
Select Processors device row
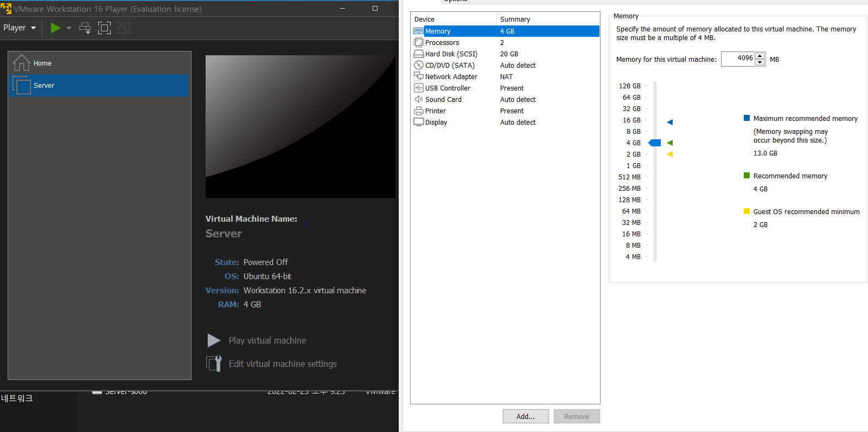506,43
